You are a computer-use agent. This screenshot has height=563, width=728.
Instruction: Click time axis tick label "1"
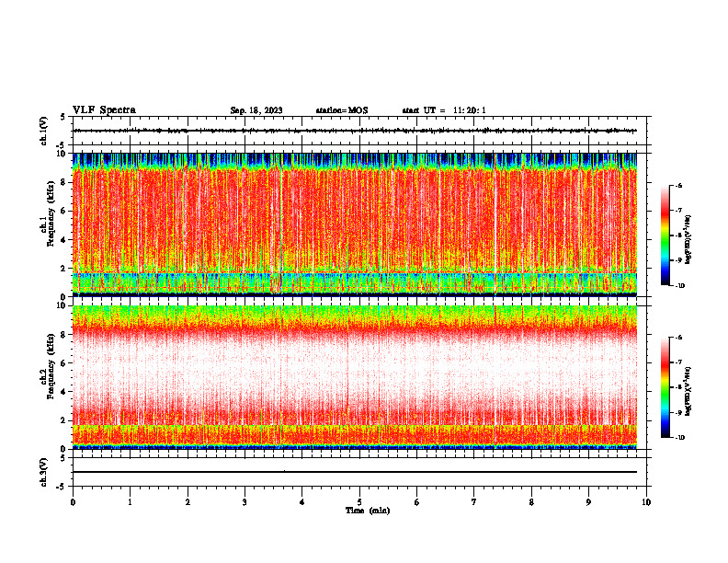pyautogui.click(x=130, y=502)
